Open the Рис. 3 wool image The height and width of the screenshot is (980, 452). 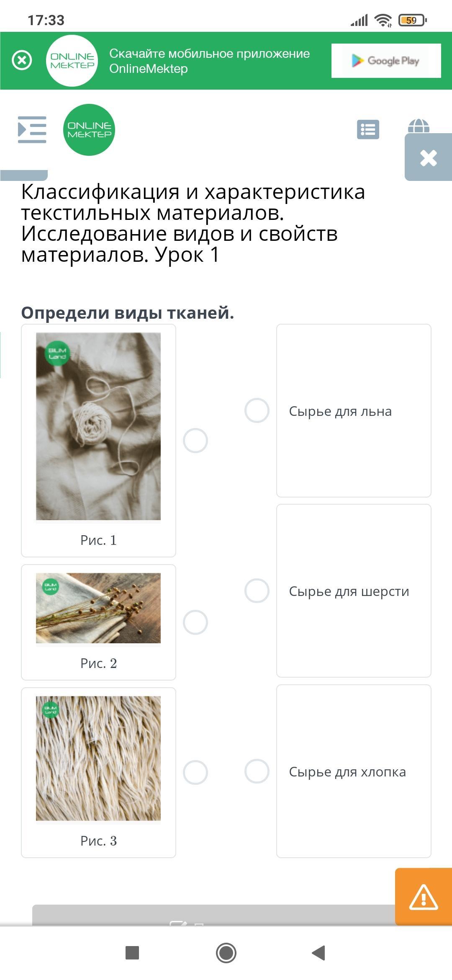tap(98, 758)
